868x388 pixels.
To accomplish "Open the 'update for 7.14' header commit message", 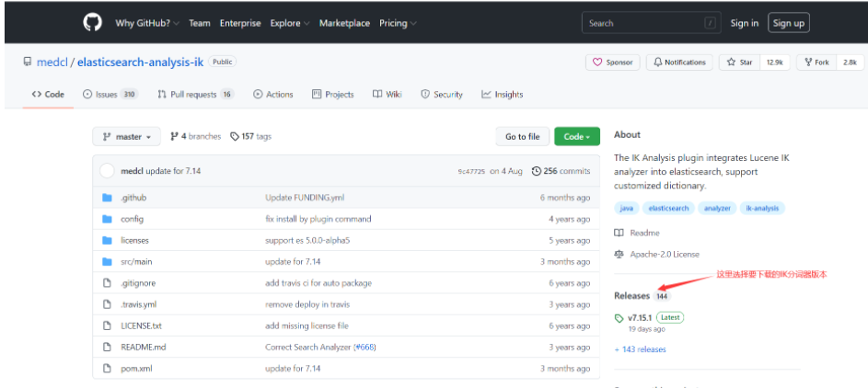I will coord(173,171).
